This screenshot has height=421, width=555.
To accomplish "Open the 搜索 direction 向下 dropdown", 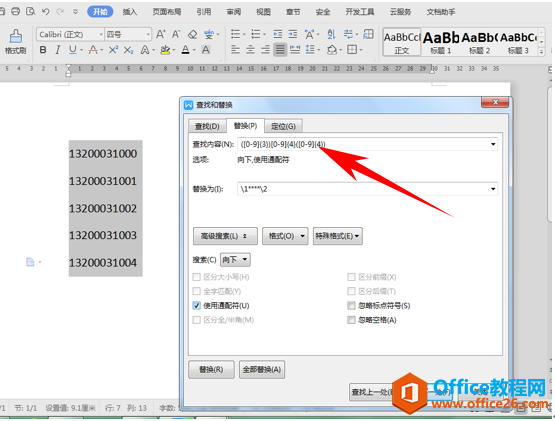I will tap(235, 260).
